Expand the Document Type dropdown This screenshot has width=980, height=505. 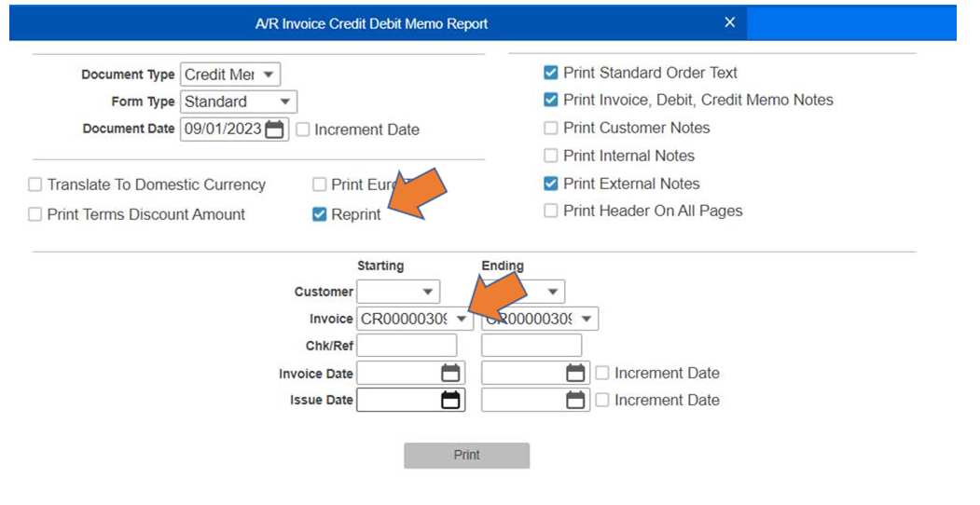[x=268, y=75]
